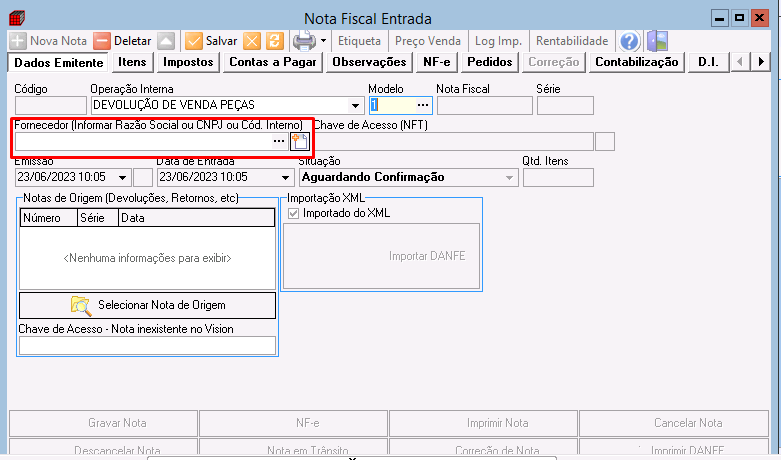Click the Nota Fiscal input field
781x460 pixels.
(x=485, y=106)
